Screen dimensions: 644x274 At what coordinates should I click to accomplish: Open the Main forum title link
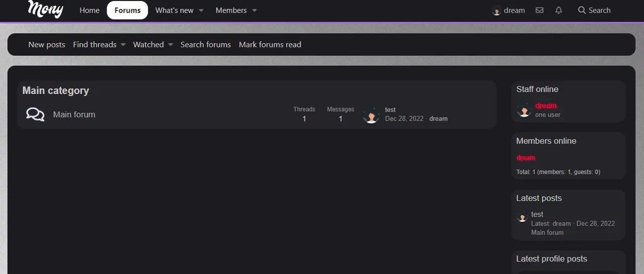(74, 115)
